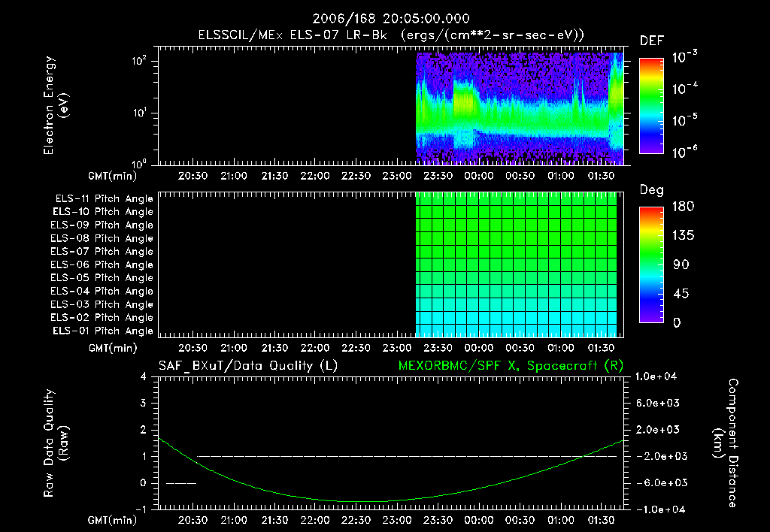The width and height of the screenshot is (770, 532).
Task: Click the GMT(min) label under pitch angle panel
Action: [x=113, y=349]
